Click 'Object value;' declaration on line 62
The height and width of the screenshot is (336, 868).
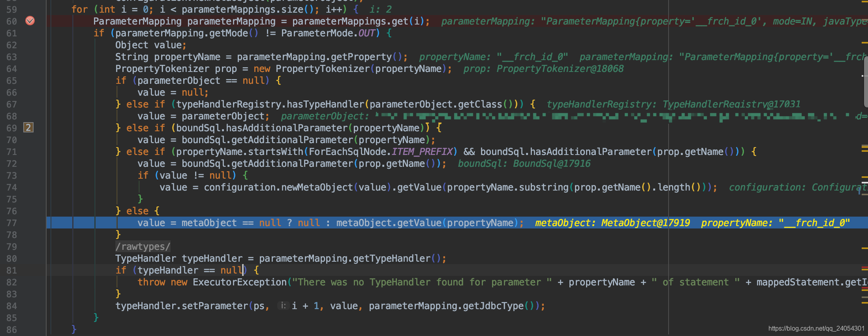click(151, 45)
